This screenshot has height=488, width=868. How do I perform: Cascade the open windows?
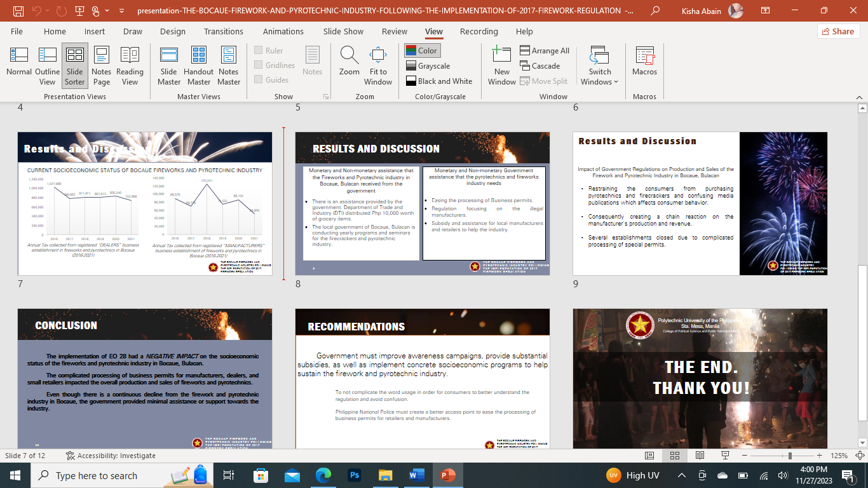[x=540, y=66]
